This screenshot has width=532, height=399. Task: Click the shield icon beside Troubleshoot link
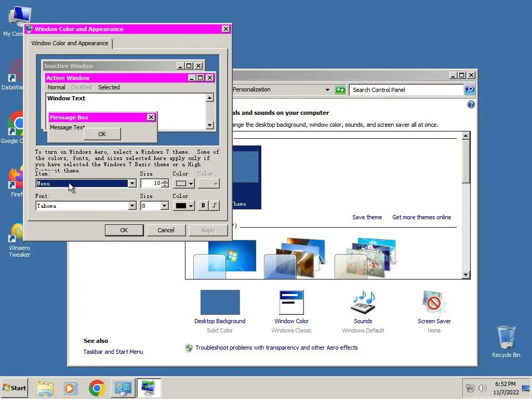189,348
